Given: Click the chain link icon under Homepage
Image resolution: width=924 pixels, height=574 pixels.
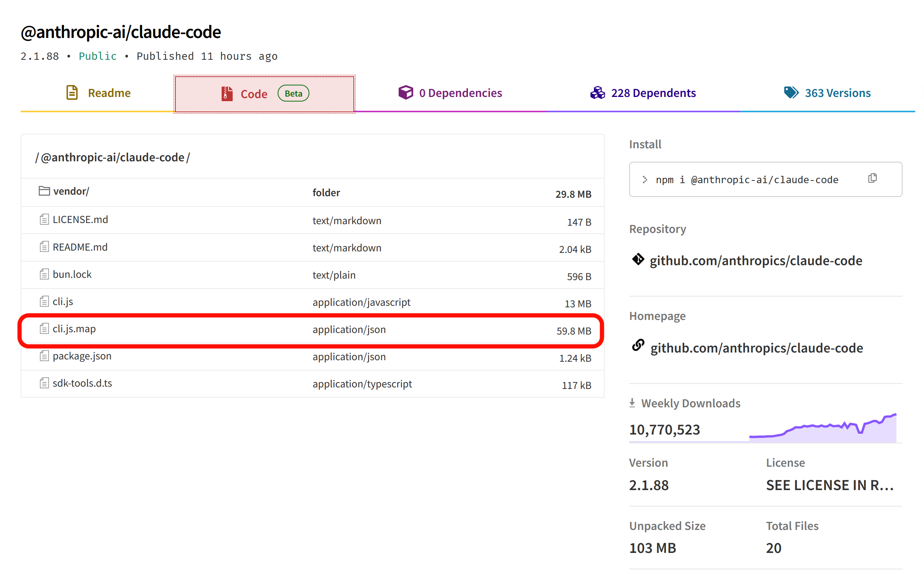Looking at the screenshot, I should pos(638,345).
